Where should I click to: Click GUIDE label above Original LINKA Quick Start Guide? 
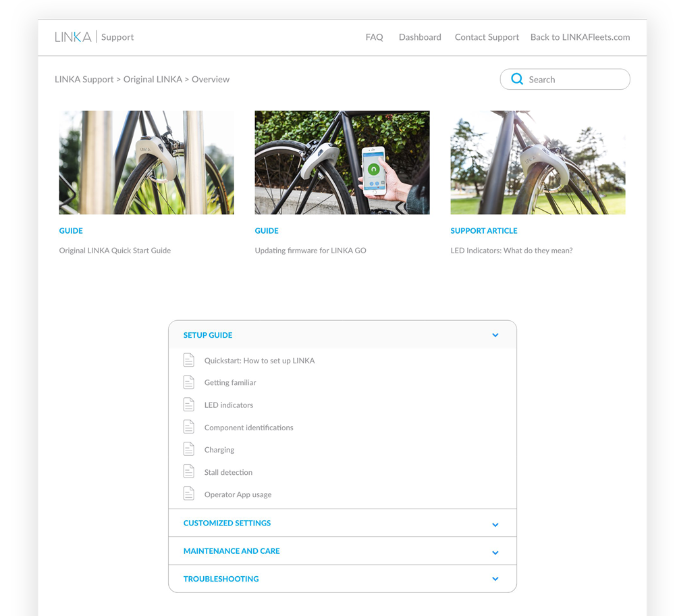point(71,231)
